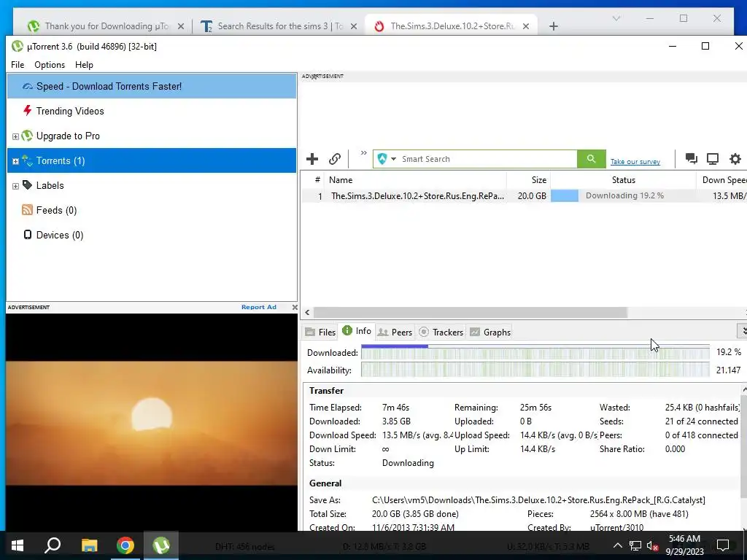
Task: Click the Report Ad link
Action: click(x=259, y=307)
